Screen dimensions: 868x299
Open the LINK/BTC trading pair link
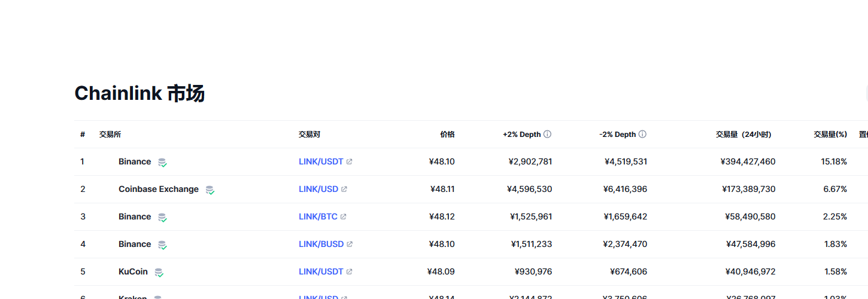coord(318,216)
